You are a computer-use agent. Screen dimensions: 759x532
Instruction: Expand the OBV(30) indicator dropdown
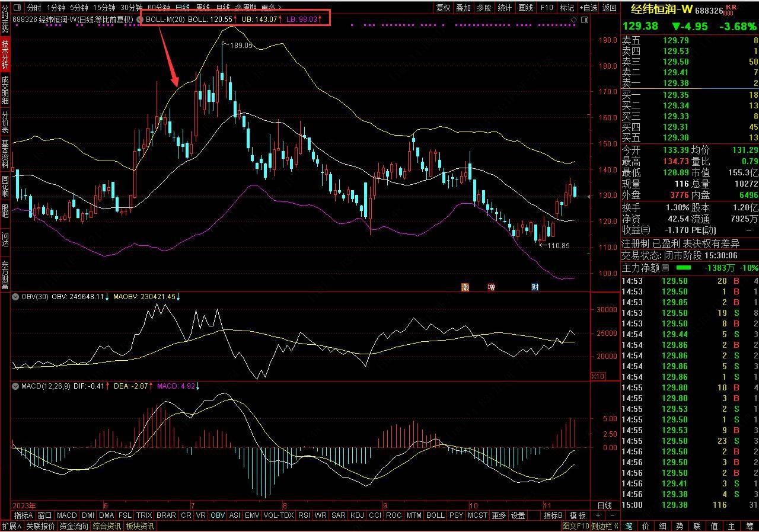(16, 296)
